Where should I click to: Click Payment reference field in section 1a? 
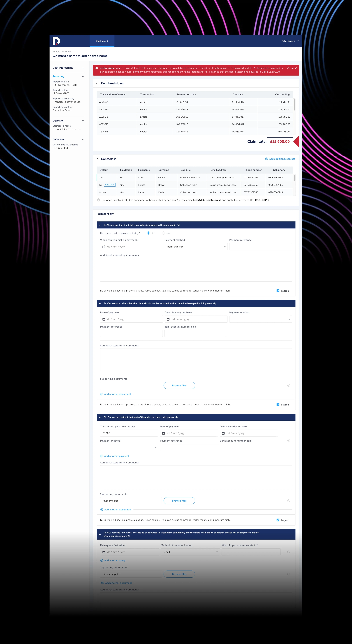coord(261,247)
